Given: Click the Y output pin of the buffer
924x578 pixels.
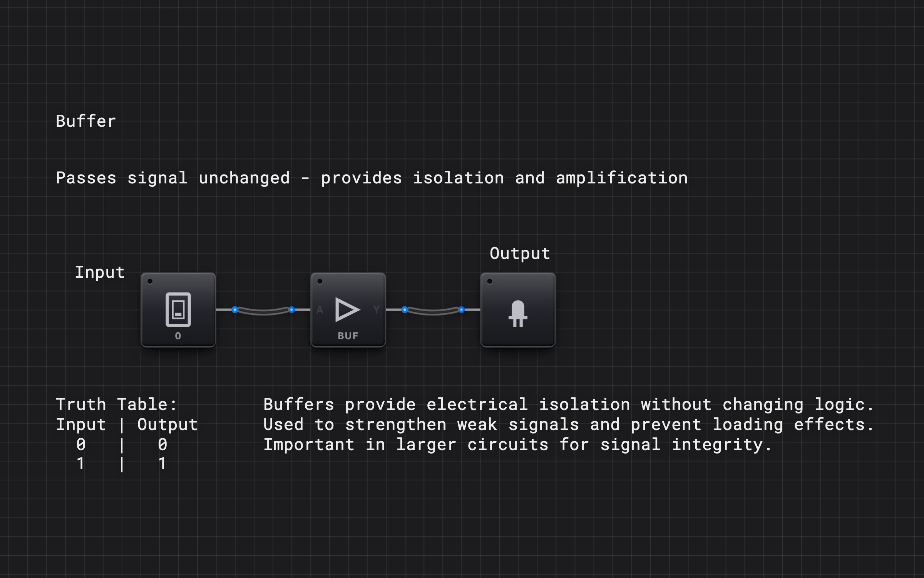Looking at the screenshot, I should pyautogui.click(x=376, y=309).
